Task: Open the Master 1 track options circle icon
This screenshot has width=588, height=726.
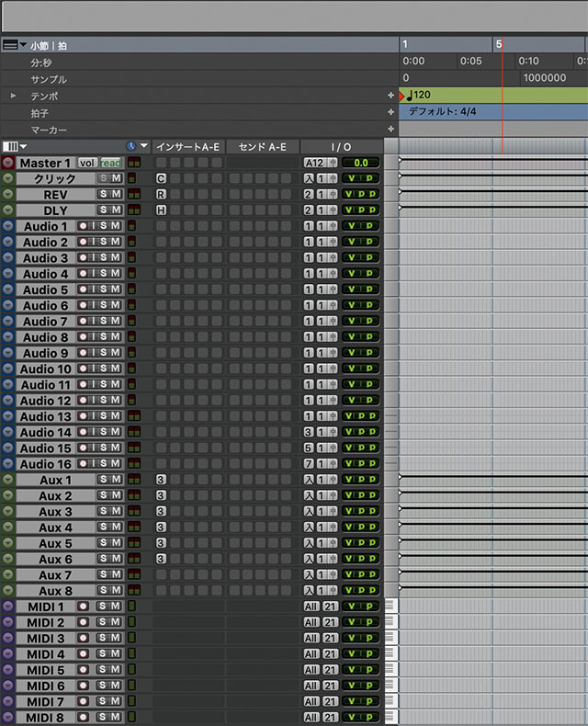Action: pyautogui.click(x=8, y=163)
